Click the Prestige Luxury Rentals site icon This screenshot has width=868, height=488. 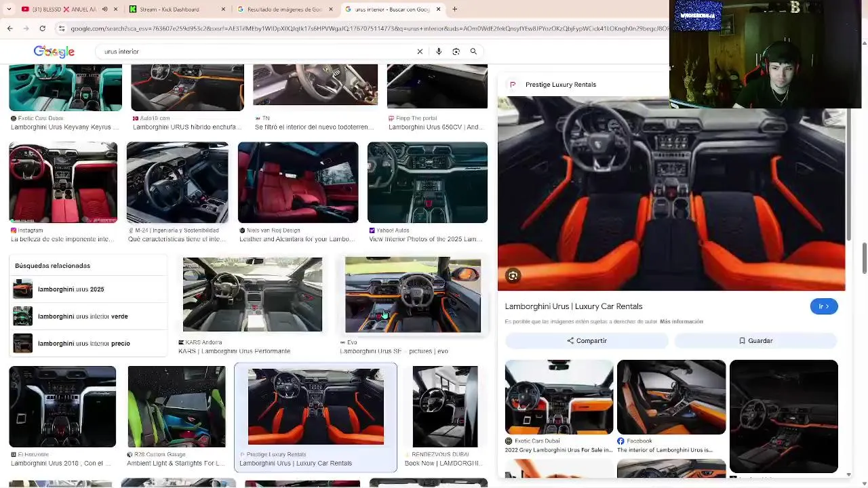[513, 85]
